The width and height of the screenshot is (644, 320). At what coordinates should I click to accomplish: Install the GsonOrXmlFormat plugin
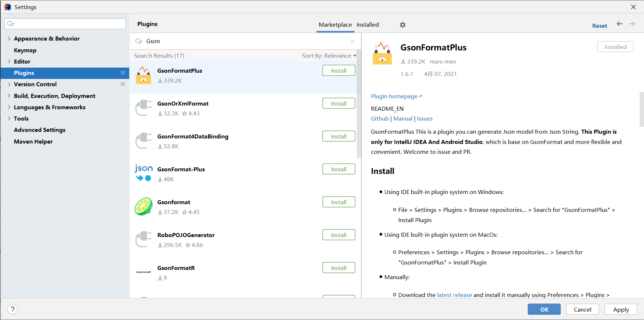pos(339,103)
